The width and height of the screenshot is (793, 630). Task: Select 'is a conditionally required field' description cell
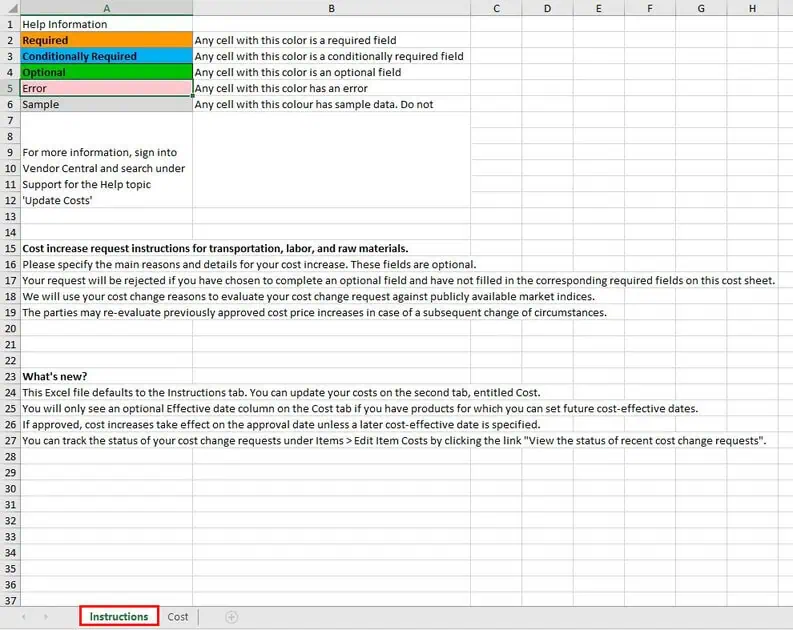point(331,56)
